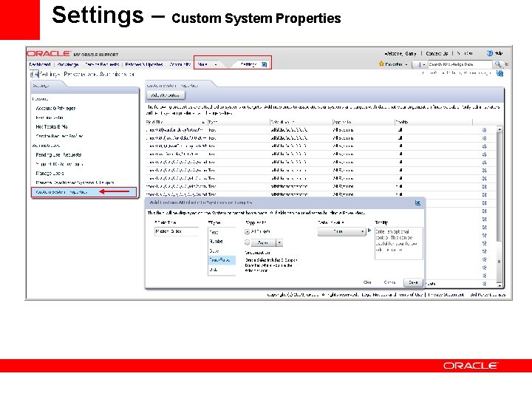This screenshot has height=399, width=532.
Task: Open the Privacy Statement link
Action: pos(446,295)
